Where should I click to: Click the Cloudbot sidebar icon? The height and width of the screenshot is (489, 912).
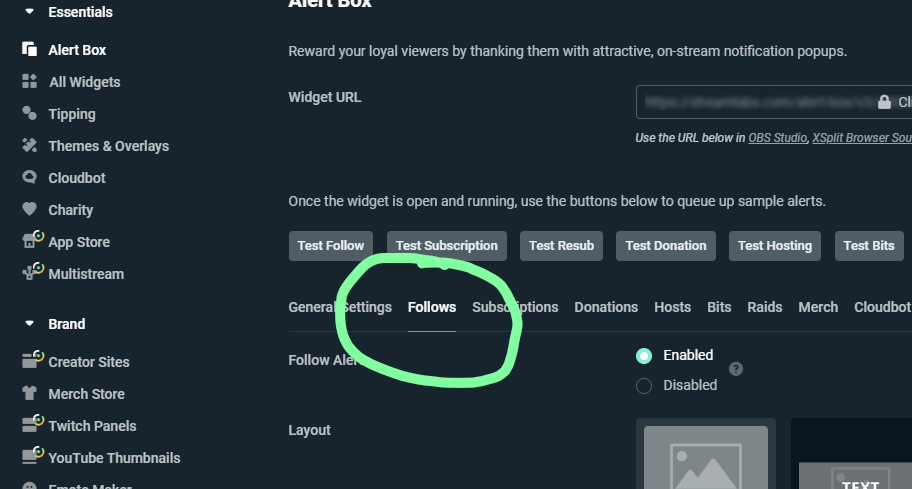coord(29,178)
